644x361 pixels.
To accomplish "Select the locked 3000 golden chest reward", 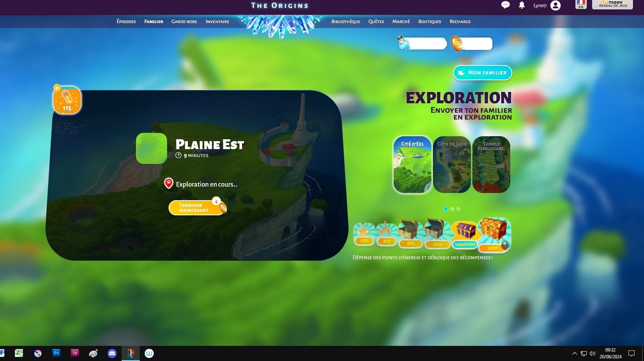I will click(494, 235).
